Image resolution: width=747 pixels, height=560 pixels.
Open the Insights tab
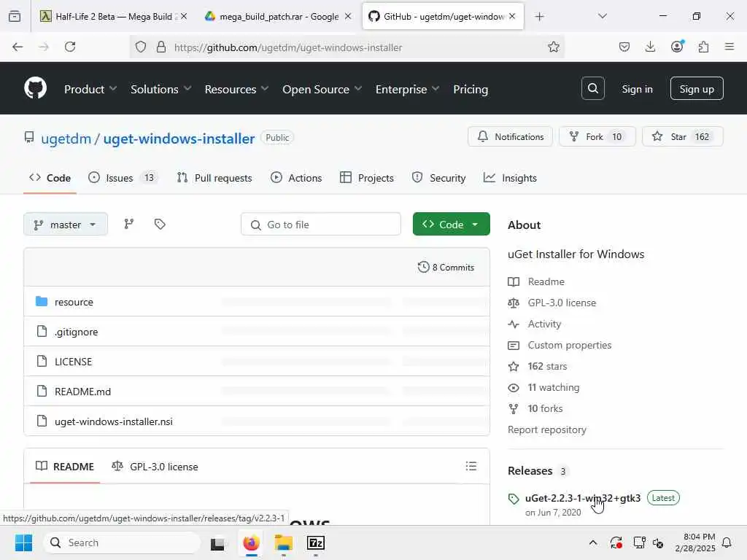point(510,178)
